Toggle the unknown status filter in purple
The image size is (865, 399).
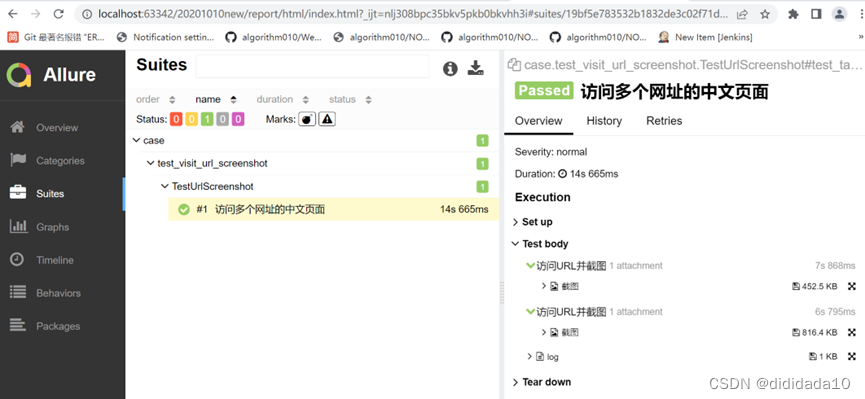(x=238, y=119)
